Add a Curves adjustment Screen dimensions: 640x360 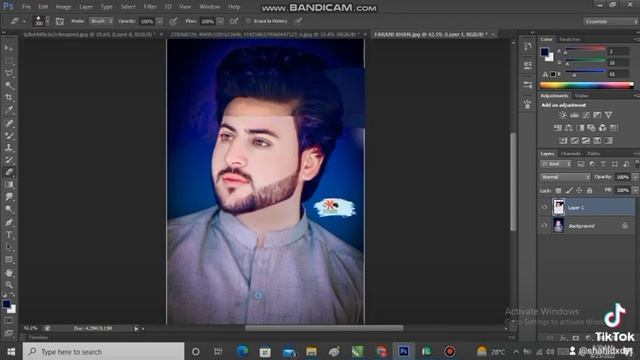(586, 115)
